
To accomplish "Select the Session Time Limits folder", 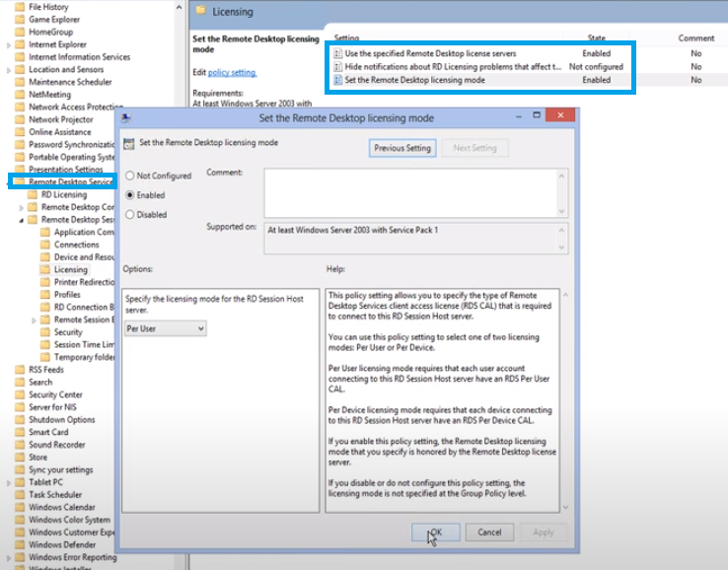I will (x=84, y=345).
